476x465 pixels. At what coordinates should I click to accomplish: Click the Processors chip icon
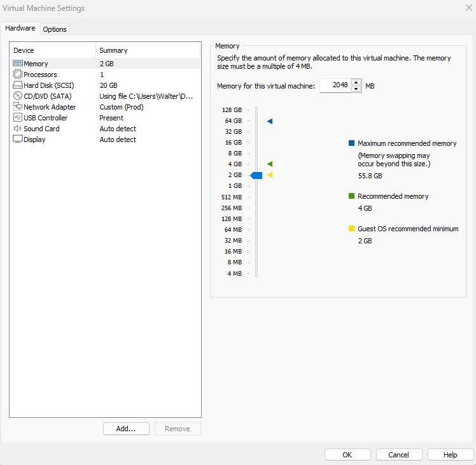[x=18, y=75]
